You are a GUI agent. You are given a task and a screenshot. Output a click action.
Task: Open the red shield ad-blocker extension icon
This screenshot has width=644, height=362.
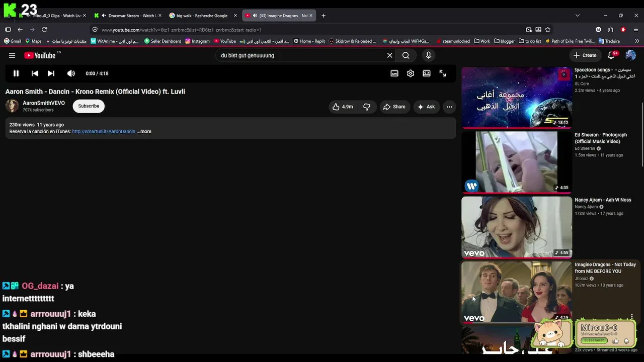click(623, 30)
